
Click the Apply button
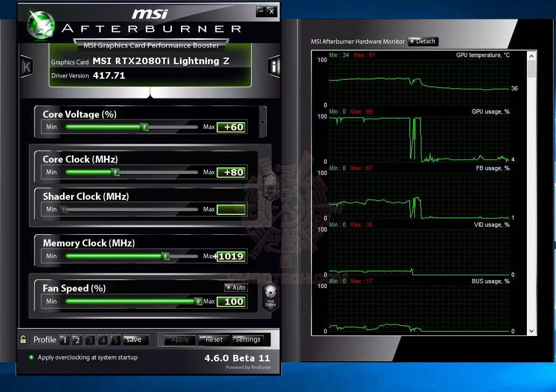[x=180, y=340]
